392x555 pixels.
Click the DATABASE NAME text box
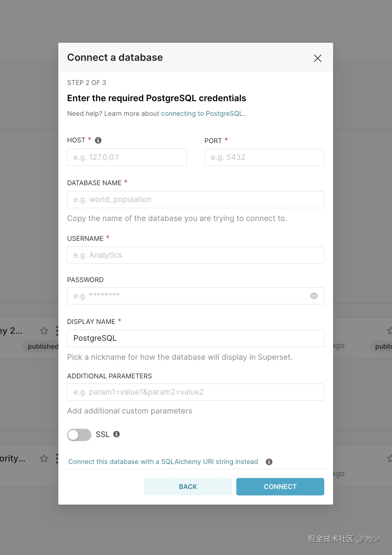[x=195, y=200]
